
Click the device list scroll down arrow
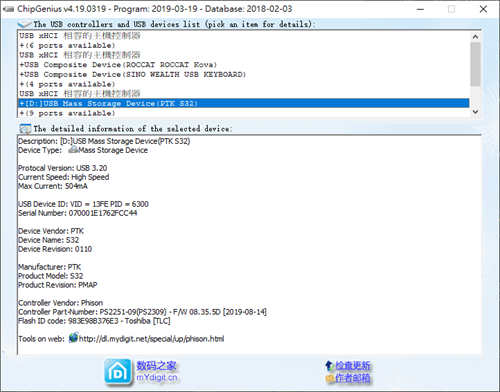[475, 112]
